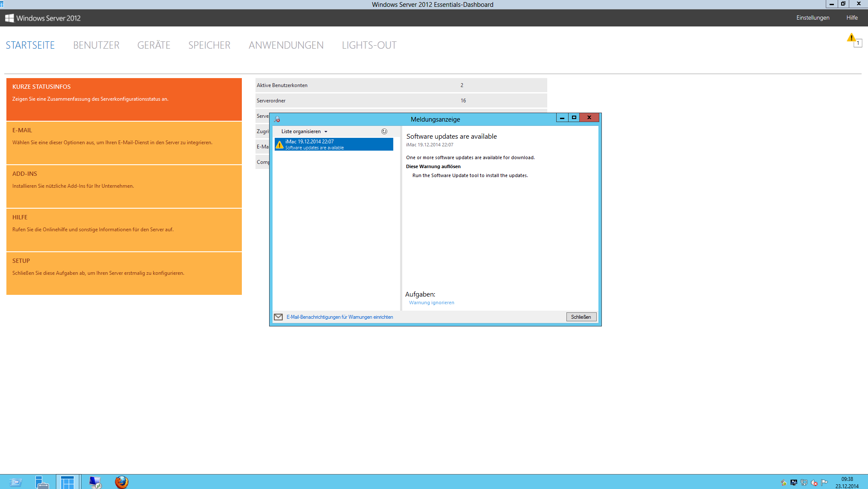Click the value 2 beside Aktive Benutzerkonten
The image size is (868, 489).
pyautogui.click(x=462, y=85)
